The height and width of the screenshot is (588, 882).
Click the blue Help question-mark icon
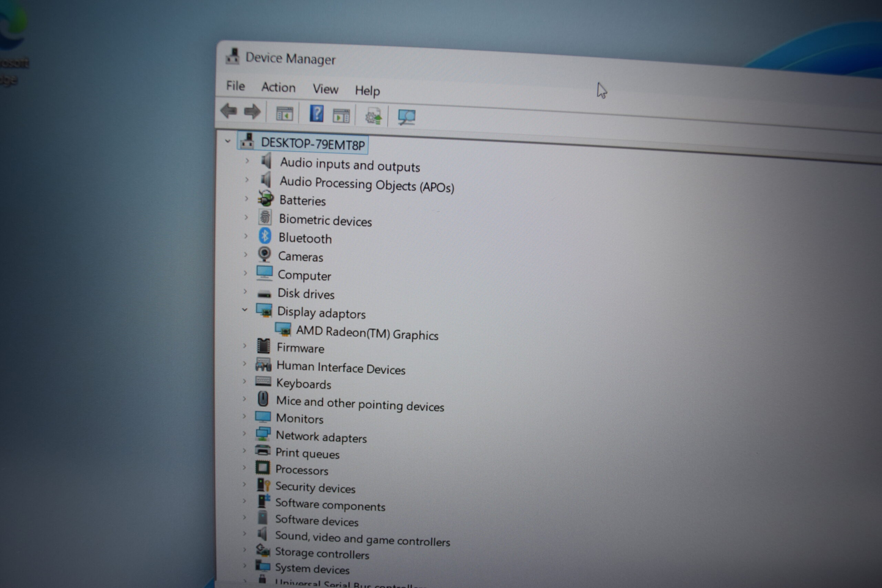316,113
